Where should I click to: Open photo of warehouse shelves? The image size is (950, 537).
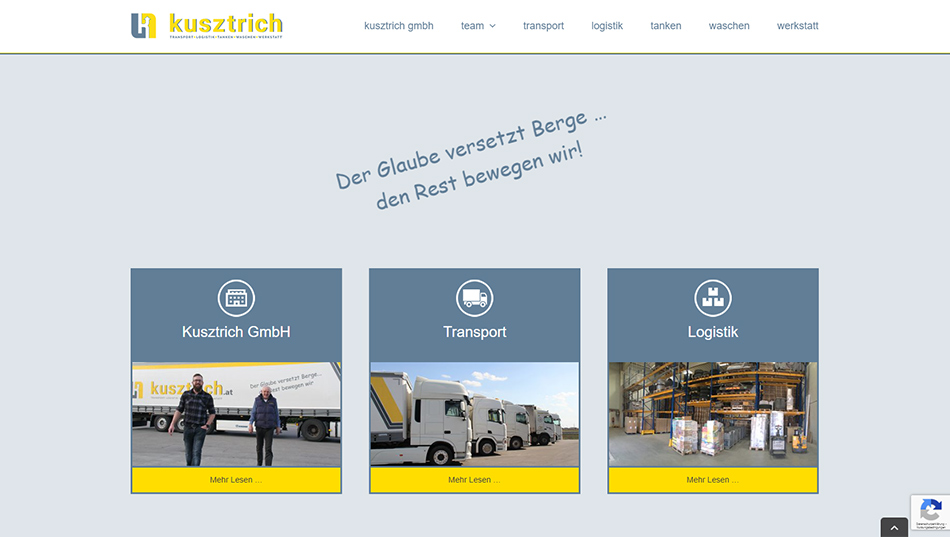pos(713,415)
